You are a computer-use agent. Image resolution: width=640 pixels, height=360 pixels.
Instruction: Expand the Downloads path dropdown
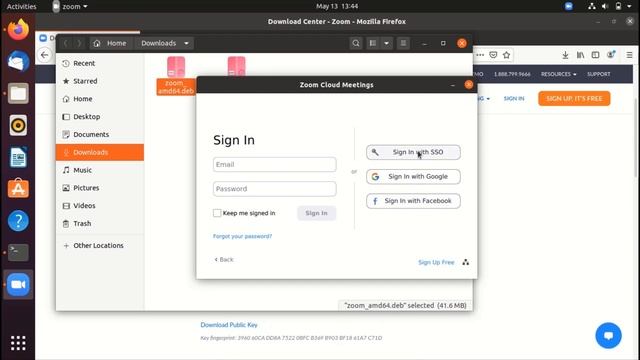point(186,43)
